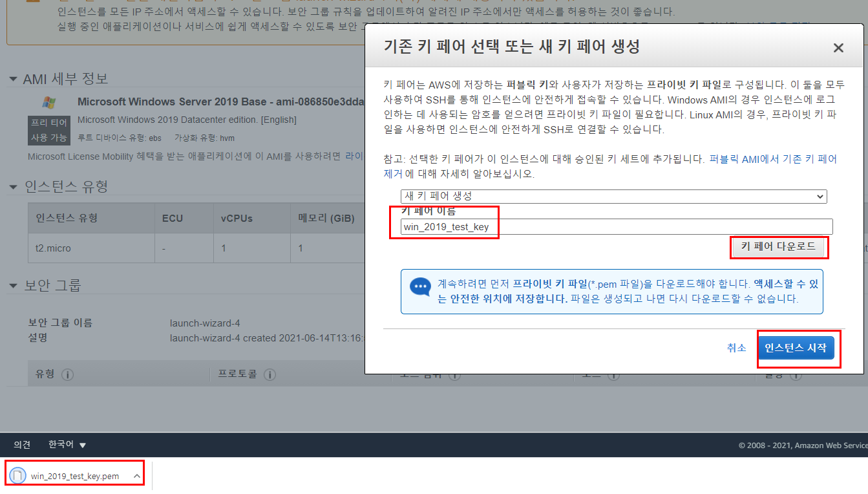868x494 pixels.
Task: Click 취소 to cancel the dialog
Action: coord(737,348)
